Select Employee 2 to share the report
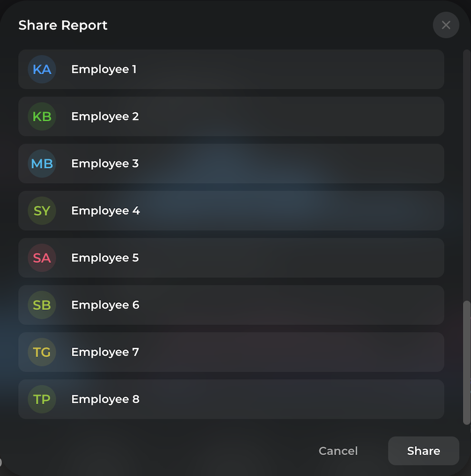The height and width of the screenshot is (476, 471). (231, 116)
